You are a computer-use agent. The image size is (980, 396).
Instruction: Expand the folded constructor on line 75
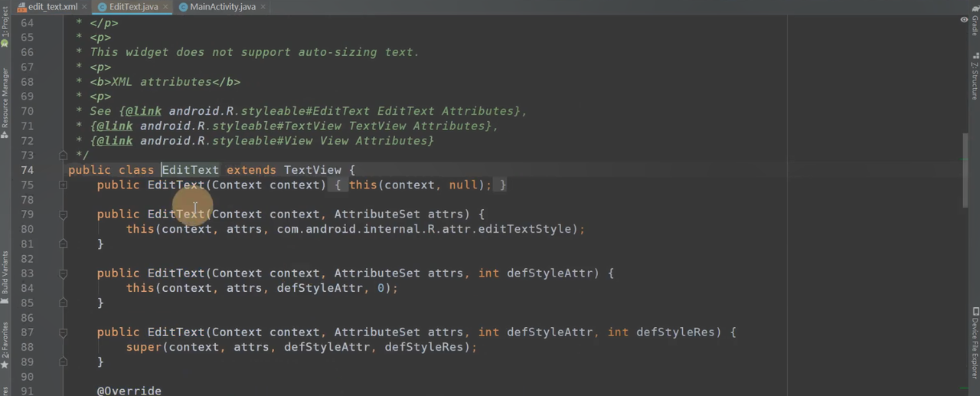(64, 185)
